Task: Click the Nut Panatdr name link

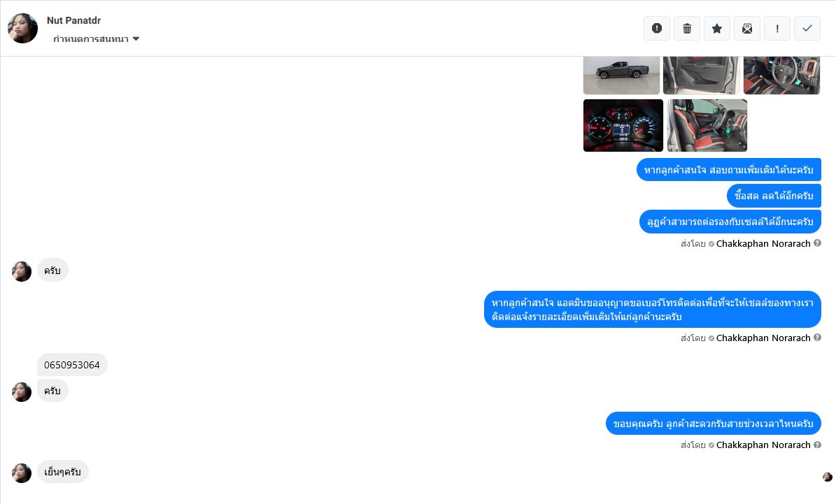Action: coord(73,20)
